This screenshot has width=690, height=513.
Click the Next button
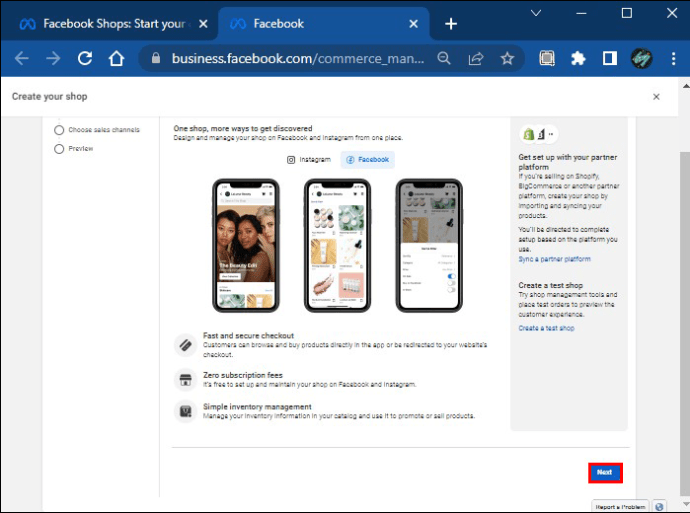point(605,473)
